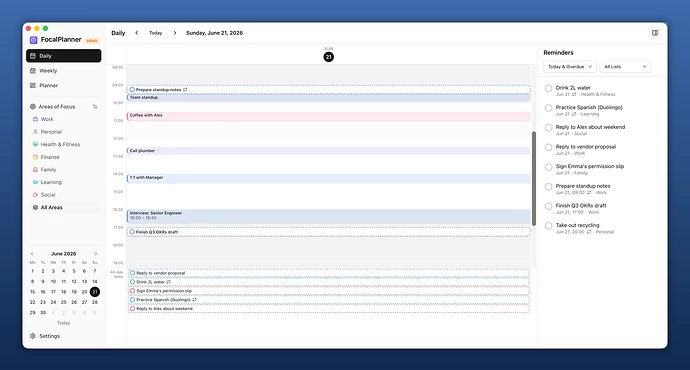Click the All Areas stack icon

pos(35,207)
